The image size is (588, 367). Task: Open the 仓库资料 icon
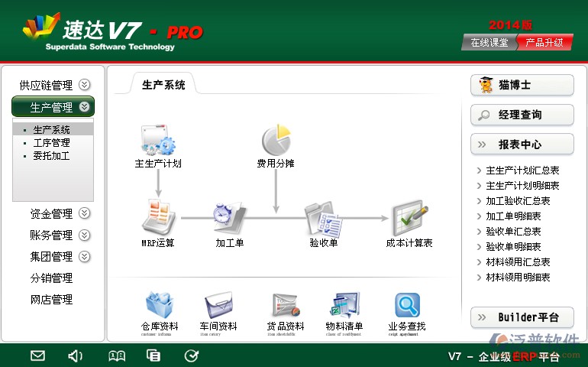pyautogui.click(x=160, y=304)
